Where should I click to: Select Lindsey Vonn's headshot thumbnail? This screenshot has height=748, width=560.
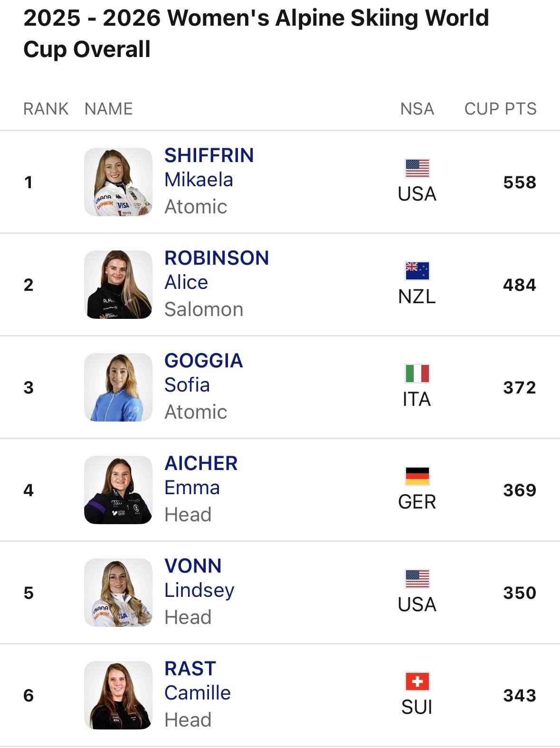tap(118, 593)
